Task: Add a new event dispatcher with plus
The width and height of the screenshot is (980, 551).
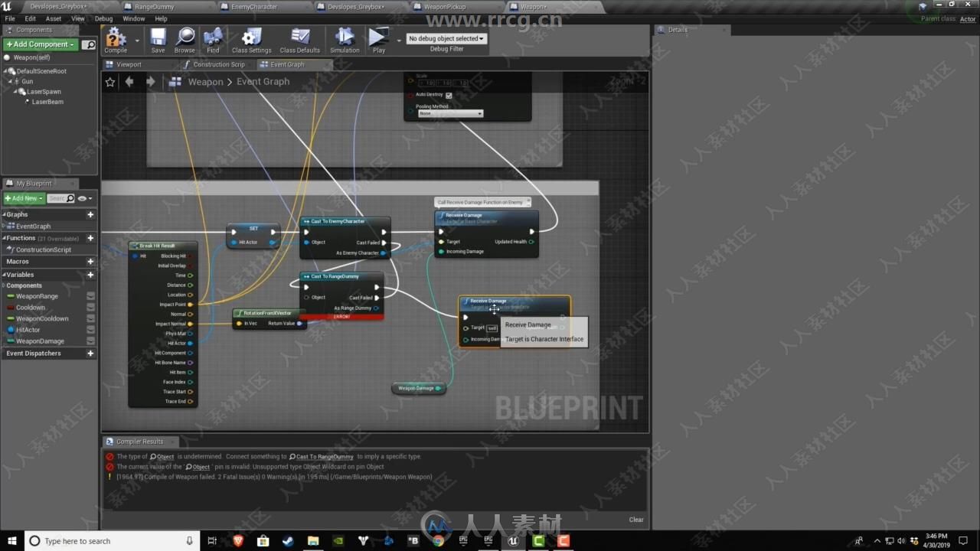Action: (x=90, y=354)
